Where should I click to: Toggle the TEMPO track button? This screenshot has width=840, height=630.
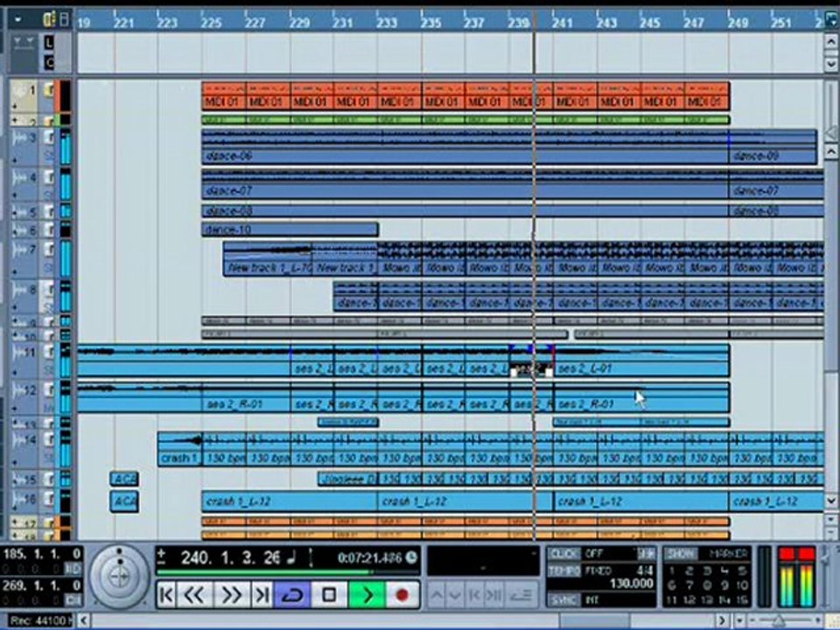[x=564, y=570]
